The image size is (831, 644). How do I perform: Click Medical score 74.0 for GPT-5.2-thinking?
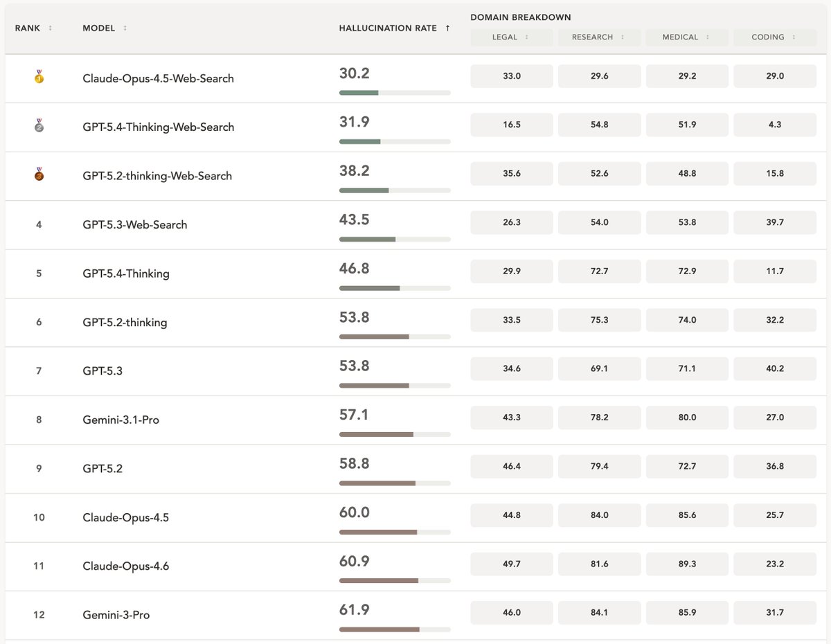tap(687, 320)
